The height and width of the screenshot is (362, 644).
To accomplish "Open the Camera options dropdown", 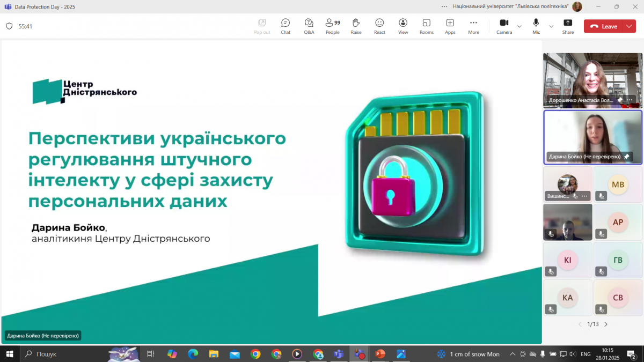I will [x=518, y=25].
